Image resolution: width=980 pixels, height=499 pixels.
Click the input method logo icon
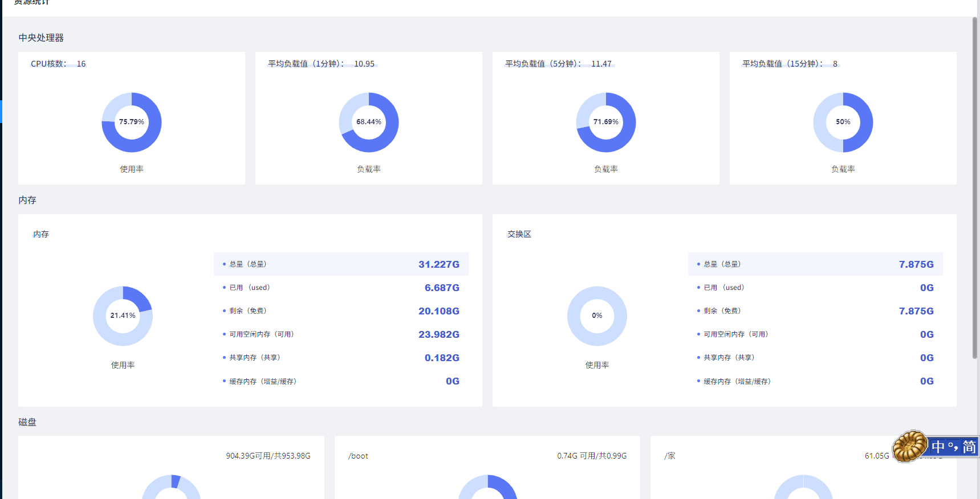click(910, 445)
